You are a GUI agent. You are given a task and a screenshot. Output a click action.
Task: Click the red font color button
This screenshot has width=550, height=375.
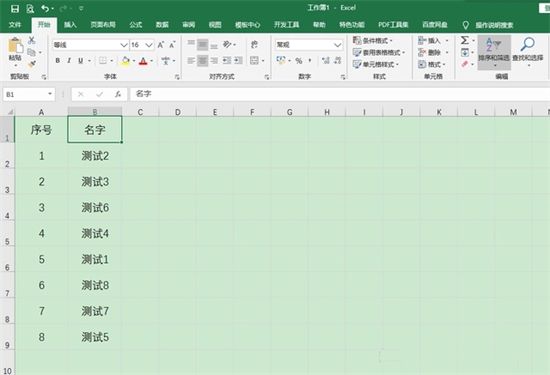click(143, 61)
